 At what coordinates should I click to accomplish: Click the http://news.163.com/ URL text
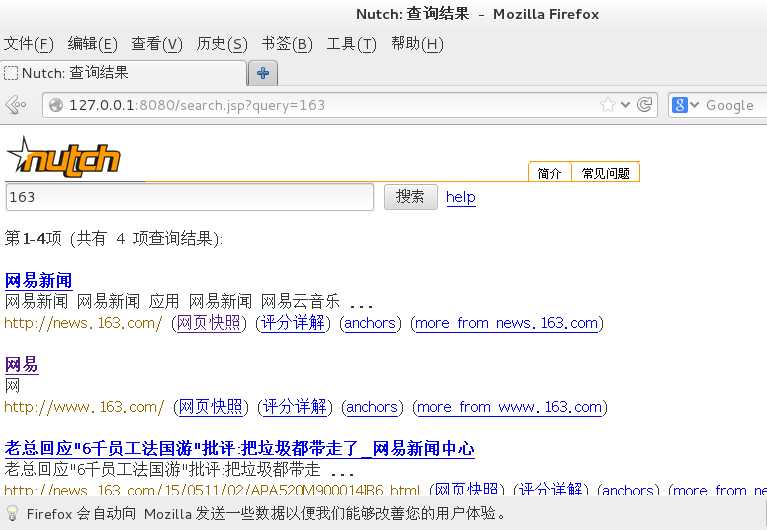click(x=83, y=323)
